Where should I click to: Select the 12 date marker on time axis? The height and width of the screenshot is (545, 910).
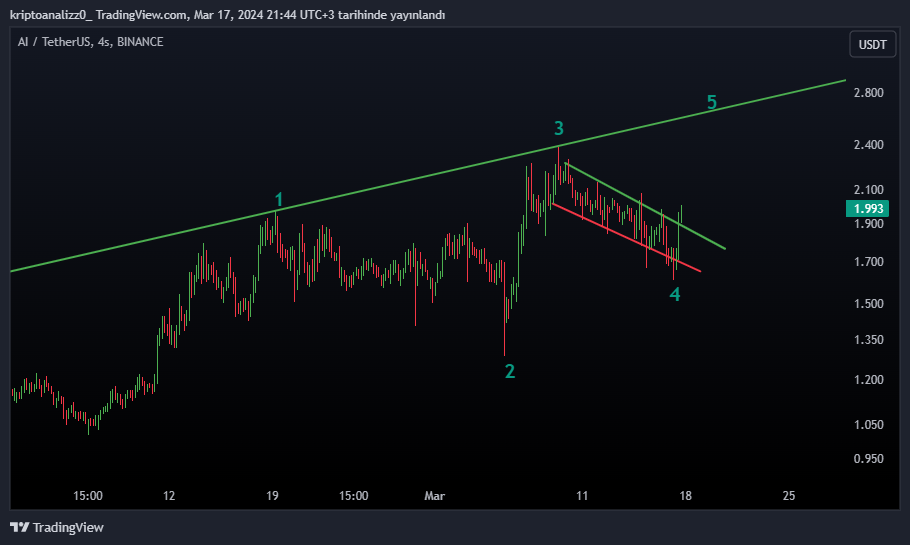pos(169,496)
